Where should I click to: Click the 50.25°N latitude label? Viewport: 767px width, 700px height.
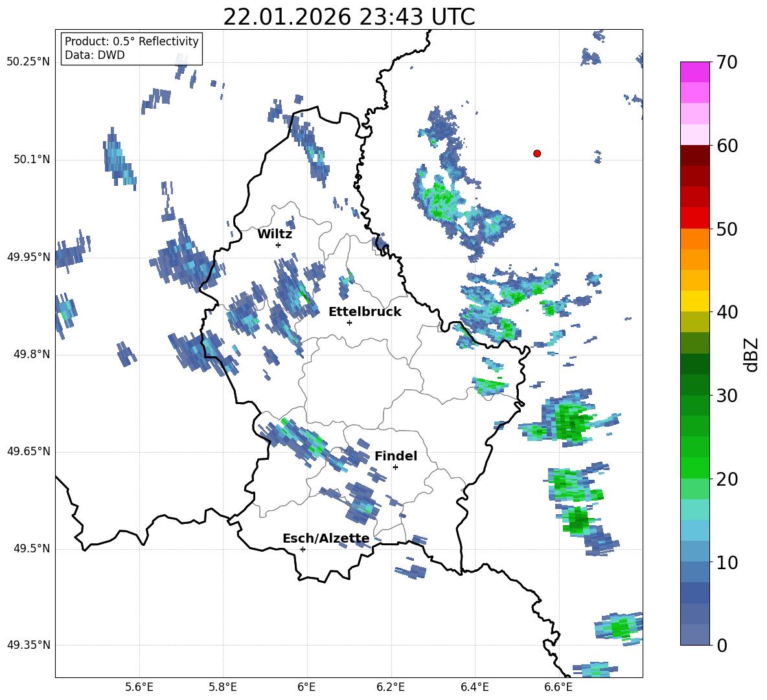click(28, 62)
